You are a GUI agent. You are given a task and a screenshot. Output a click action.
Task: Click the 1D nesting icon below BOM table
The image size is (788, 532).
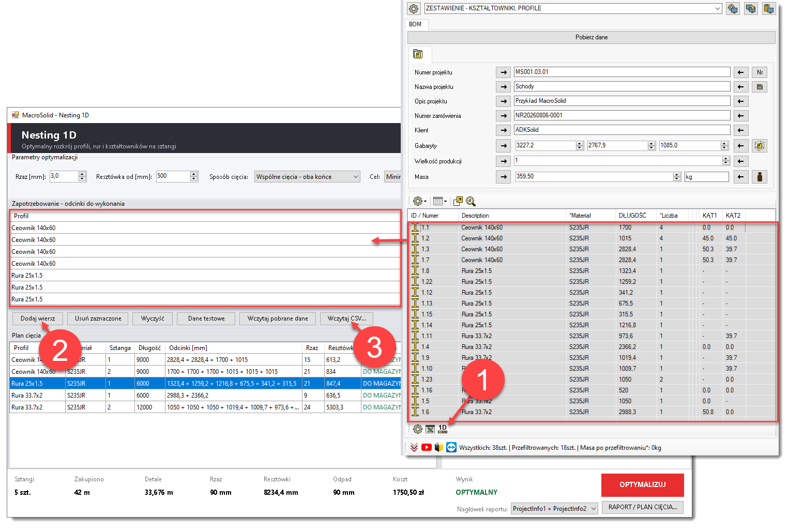point(443,429)
